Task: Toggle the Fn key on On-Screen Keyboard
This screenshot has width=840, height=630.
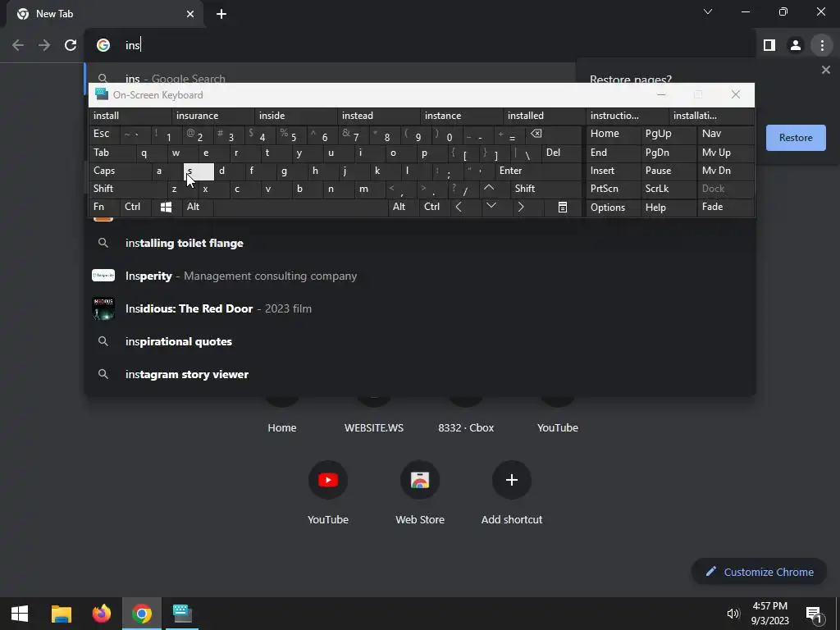Action: [104, 208]
